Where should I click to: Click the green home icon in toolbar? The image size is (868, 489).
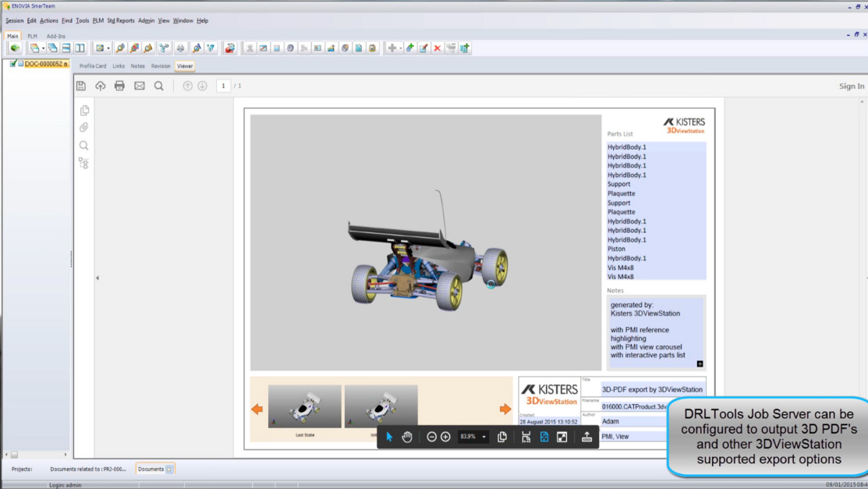(15, 48)
